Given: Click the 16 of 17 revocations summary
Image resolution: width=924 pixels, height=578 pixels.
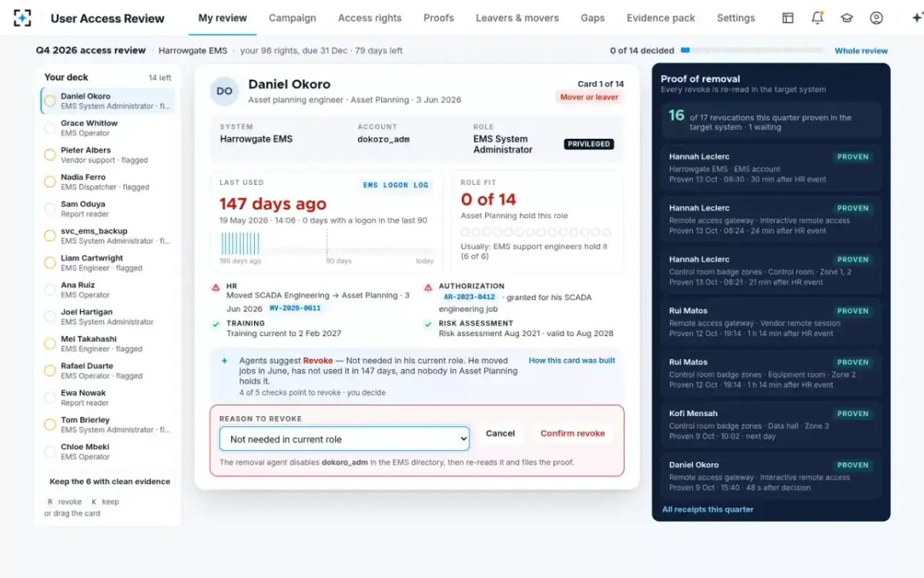Looking at the screenshot, I should pos(771,120).
